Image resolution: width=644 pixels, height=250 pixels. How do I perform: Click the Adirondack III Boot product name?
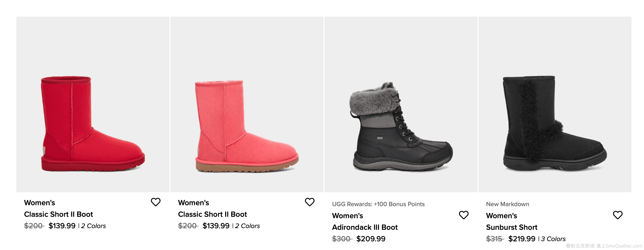365,227
